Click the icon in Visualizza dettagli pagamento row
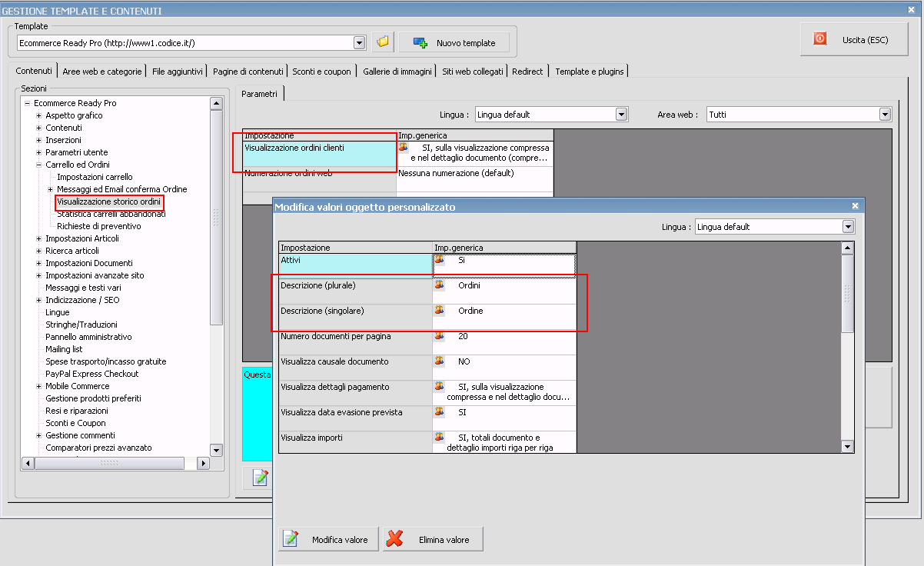 [x=440, y=387]
